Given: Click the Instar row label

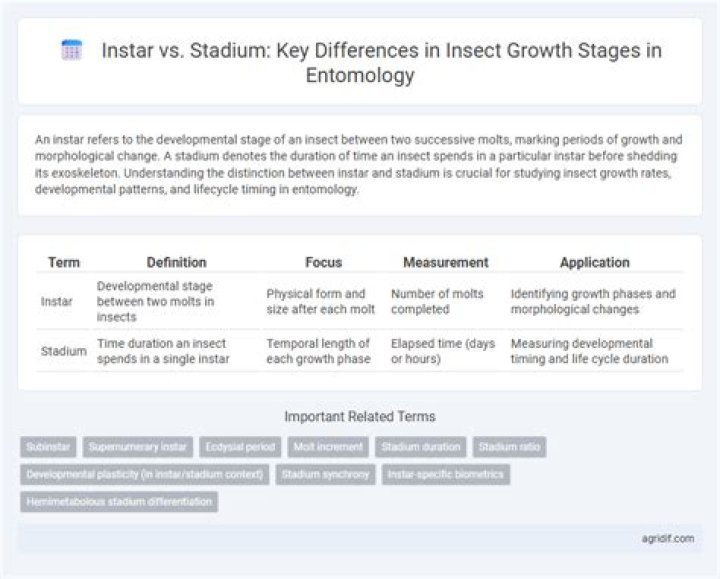Looking at the screenshot, I should pos(56,302).
